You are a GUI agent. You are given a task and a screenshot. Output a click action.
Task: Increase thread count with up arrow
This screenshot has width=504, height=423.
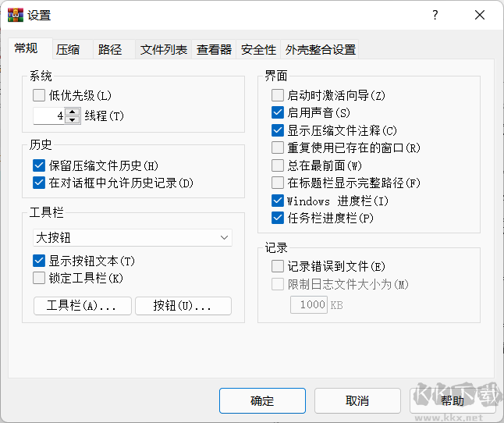pos(73,112)
